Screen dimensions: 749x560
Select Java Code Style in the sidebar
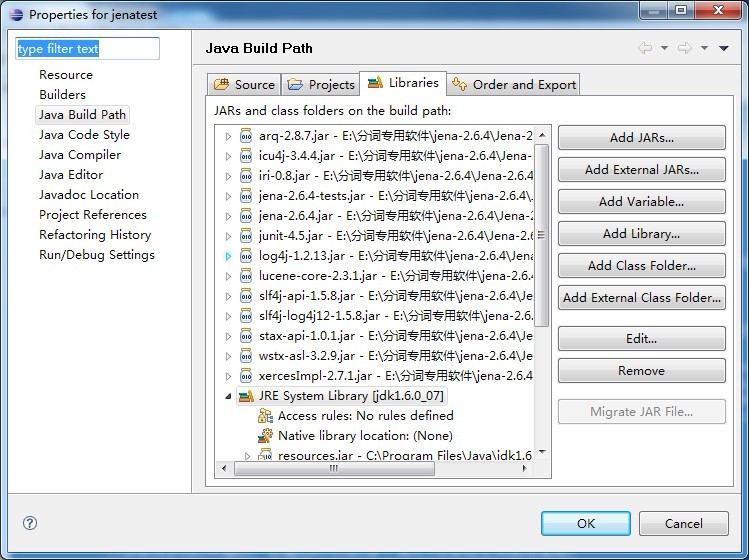coord(84,135)
